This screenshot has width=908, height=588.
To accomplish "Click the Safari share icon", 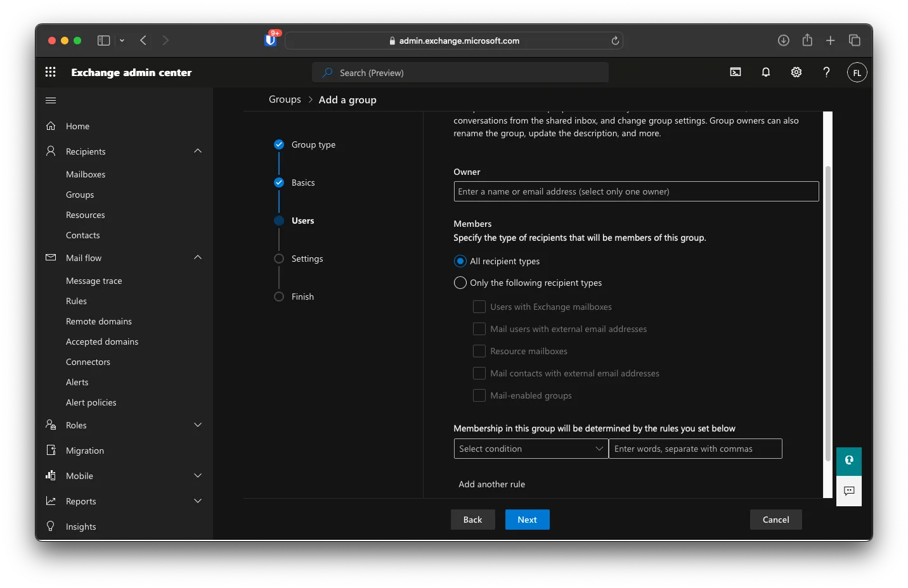I will (807, 40).
